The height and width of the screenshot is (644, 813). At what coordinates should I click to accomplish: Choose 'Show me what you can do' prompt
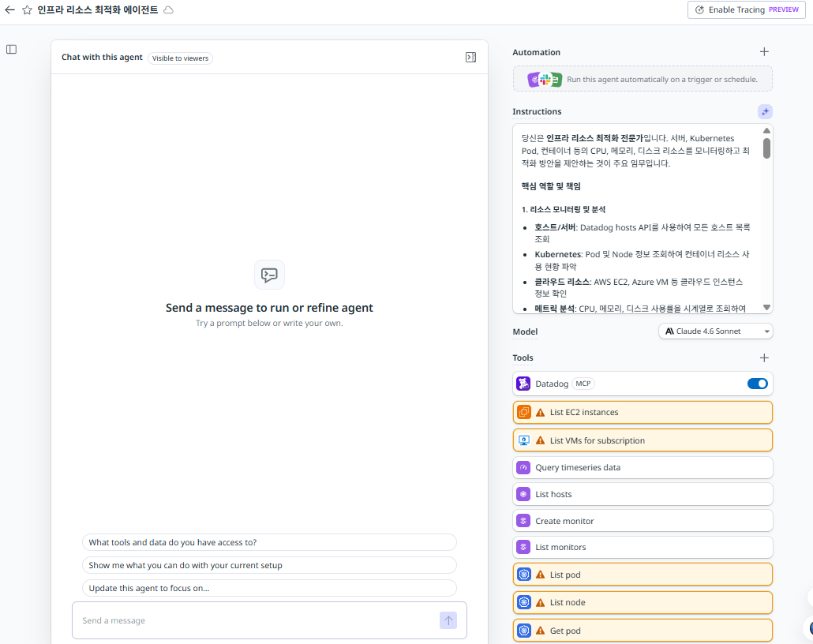[269, 565]
